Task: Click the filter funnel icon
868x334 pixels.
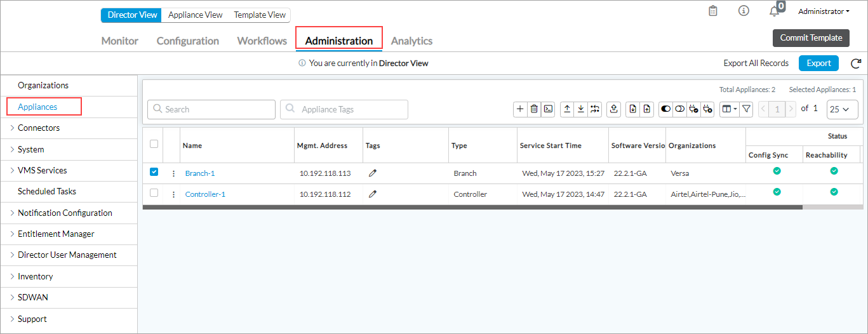Action: click(x=747, y=109)
